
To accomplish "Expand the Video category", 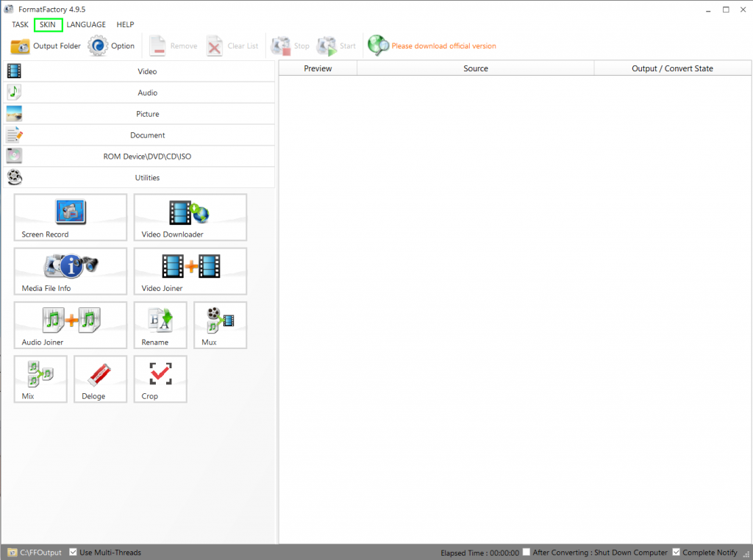I will (x=139, y=71).
